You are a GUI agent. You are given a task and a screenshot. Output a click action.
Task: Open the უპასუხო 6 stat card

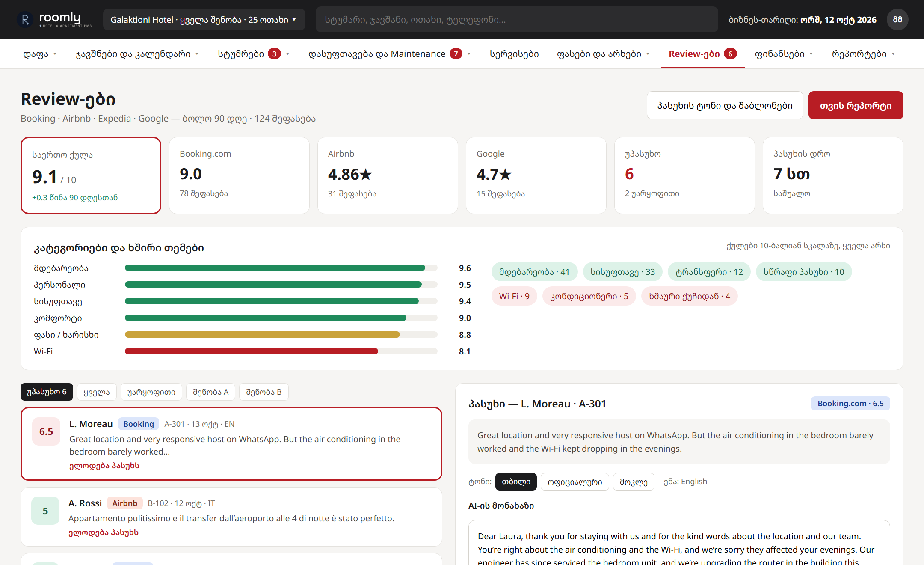684,175
